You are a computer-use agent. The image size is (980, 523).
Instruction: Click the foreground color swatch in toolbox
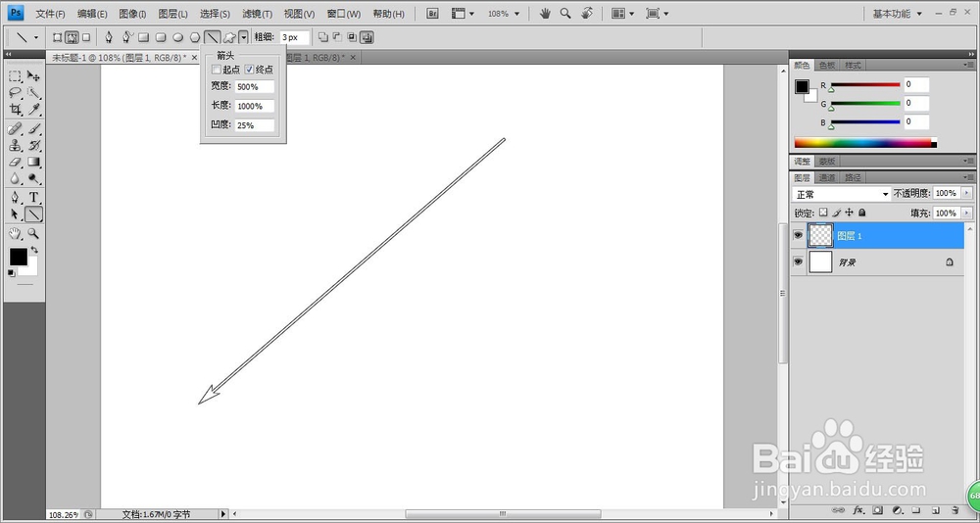coord(18,257)
